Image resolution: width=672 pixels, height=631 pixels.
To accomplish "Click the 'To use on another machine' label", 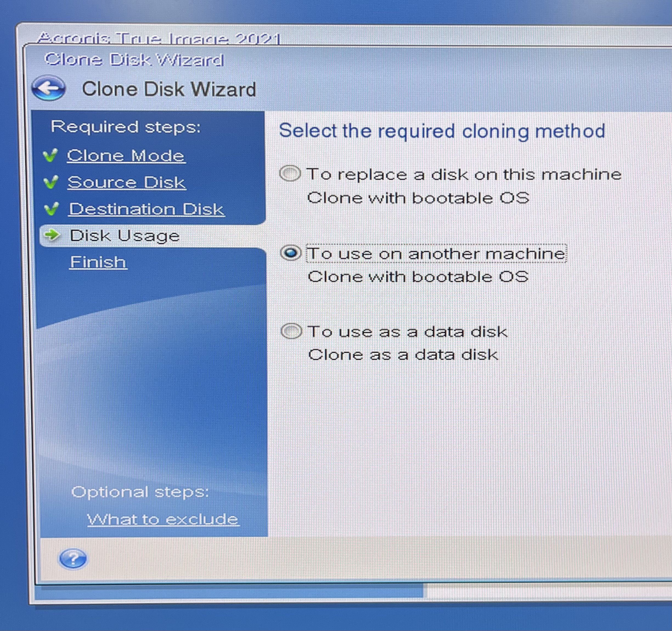I will (x=436, y=254).
